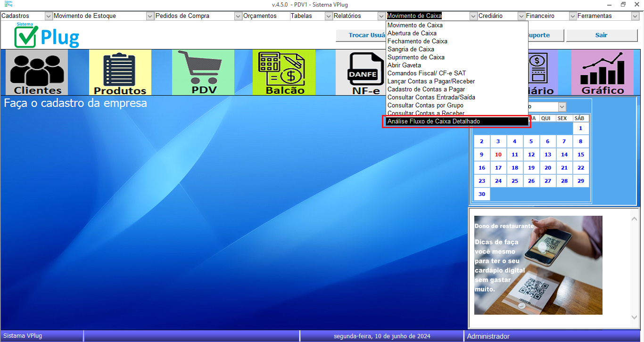Launch the PDV shopping cart icon

pyautogui.click(x=203, y=72)
